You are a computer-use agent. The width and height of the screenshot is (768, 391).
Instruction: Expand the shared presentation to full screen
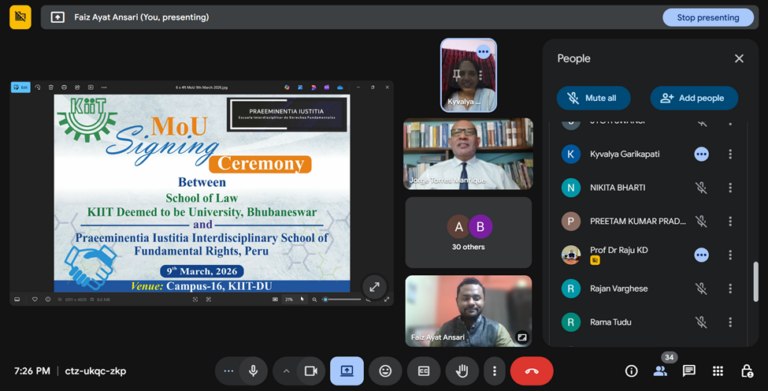click(x=374, y=287)
